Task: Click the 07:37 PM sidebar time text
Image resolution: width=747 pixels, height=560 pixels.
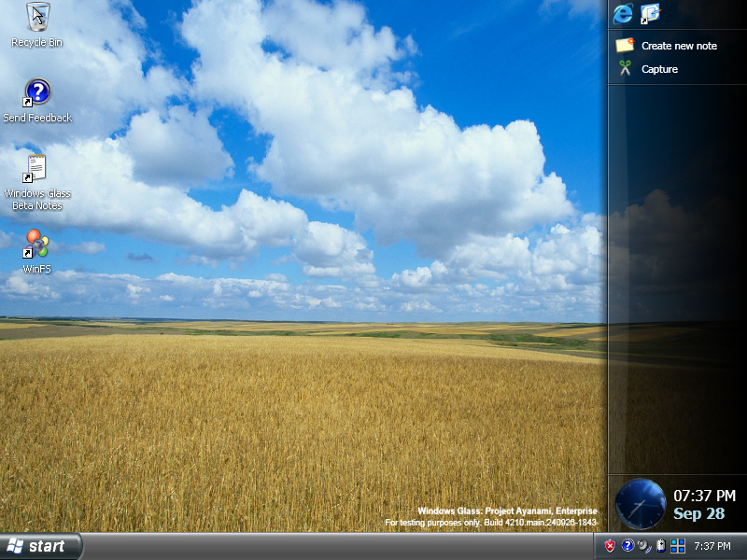Action: [x=704, y=496]
